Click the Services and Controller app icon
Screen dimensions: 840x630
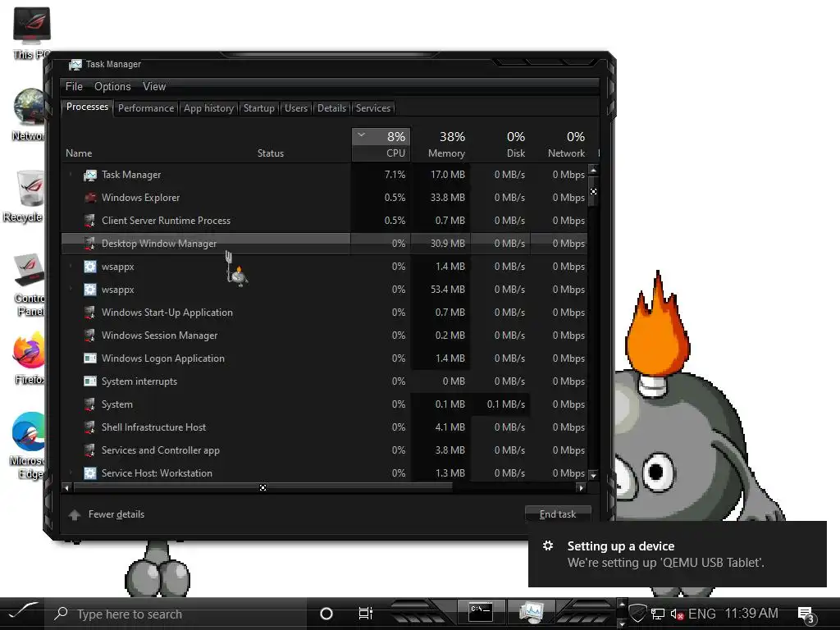pyautogui.click(x=90, y=450)
